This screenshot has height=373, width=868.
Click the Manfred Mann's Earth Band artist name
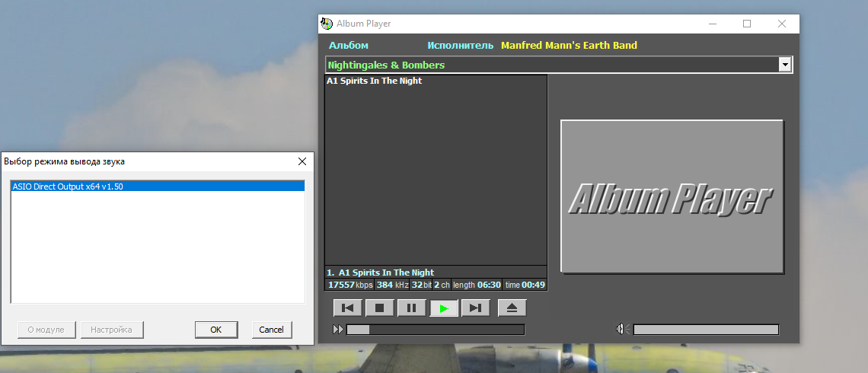pyautogui.click(x=569, y=46)
